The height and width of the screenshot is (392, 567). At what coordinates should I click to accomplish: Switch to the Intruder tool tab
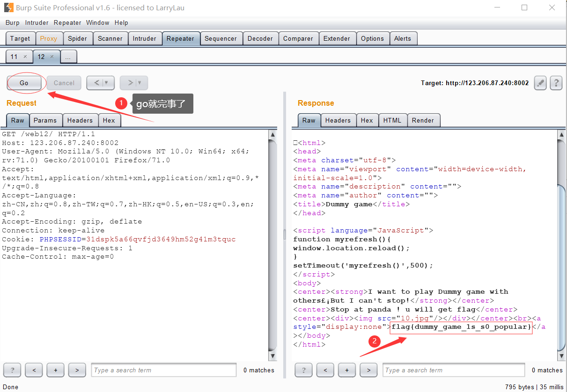click(x=145, y=38)
